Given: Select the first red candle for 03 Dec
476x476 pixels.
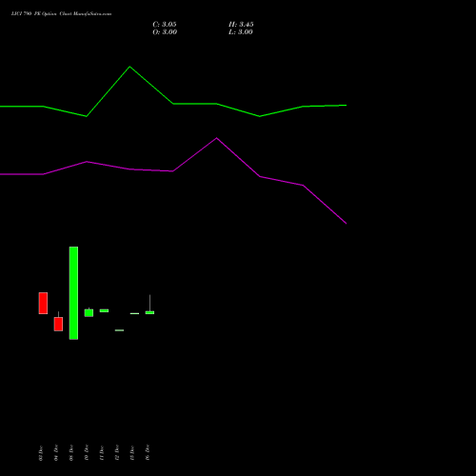Looking at the screenshot, I should (43, 303).
